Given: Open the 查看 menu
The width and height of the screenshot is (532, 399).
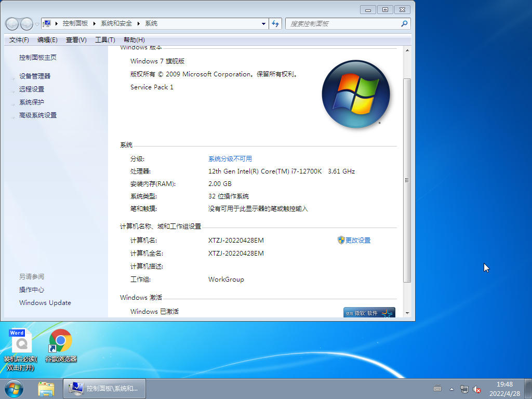Looking at the screenshot, I should coord(74,39).
